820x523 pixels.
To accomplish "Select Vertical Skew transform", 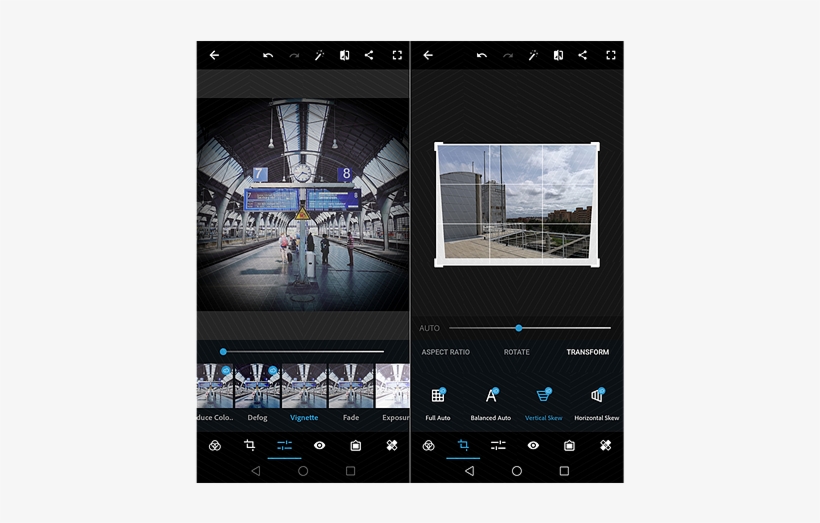I will (543, 404).
